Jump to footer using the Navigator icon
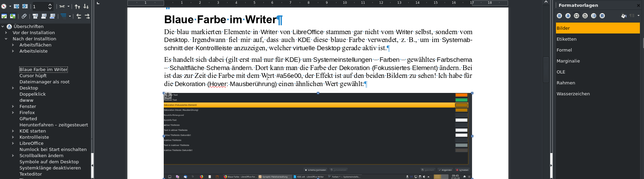The image size is (644, 179). (44, 16)
